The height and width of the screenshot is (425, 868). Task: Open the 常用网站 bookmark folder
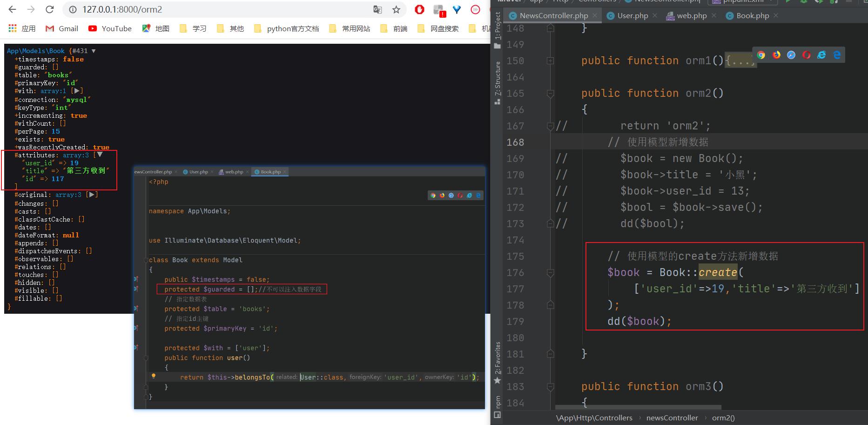pyautogui.click(x=350, y=28)
